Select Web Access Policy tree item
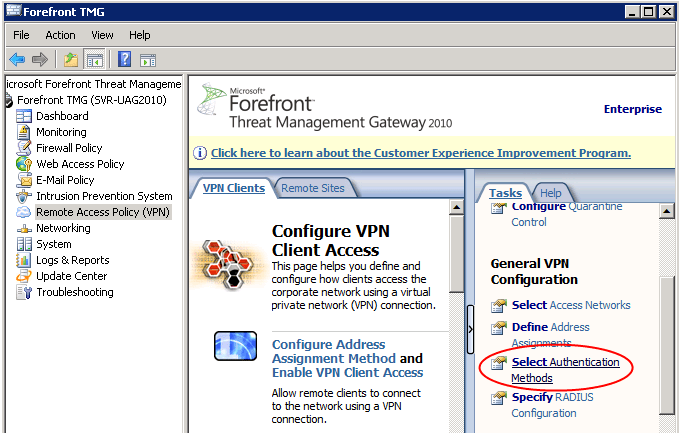The image size is (679, 433). click(80, 164)
